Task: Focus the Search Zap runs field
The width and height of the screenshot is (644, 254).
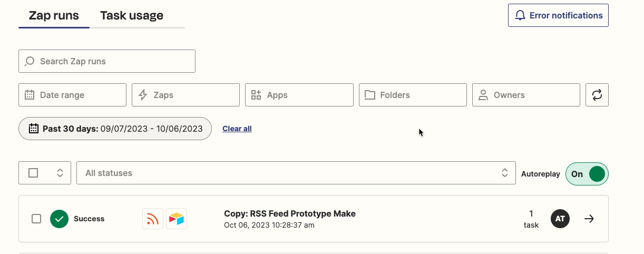Action: pos(107,61)
